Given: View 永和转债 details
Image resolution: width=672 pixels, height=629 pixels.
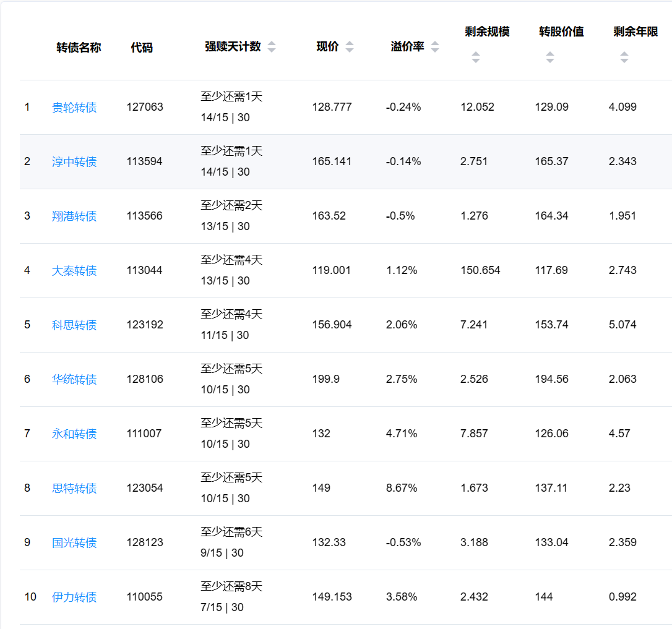Looking at the screenshot, I should click(x=74, y=434).
